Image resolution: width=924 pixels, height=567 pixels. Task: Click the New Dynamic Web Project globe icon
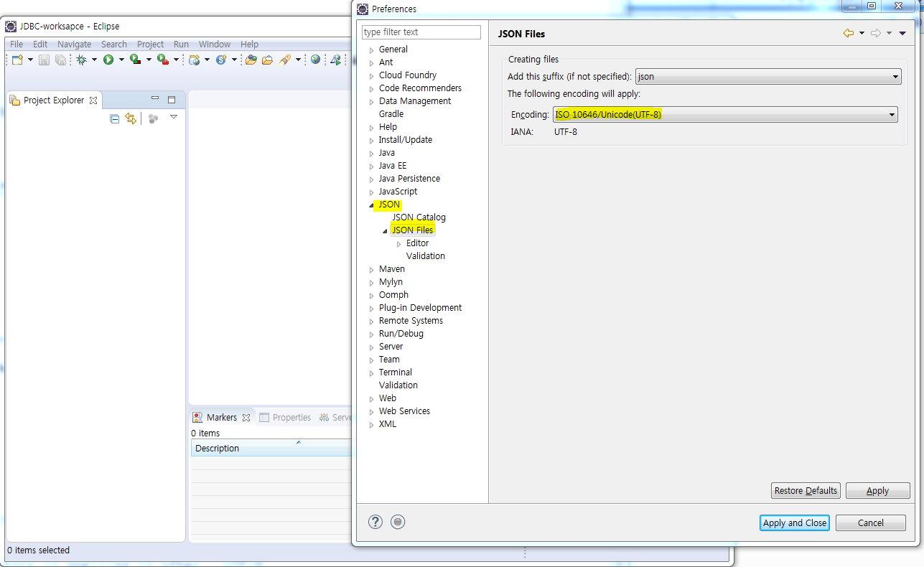(195, 60)
